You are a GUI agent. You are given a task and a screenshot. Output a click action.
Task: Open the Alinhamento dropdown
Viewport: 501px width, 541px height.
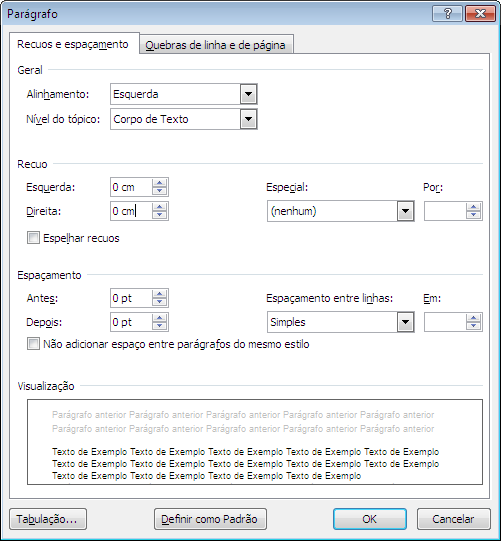[248, 94]
